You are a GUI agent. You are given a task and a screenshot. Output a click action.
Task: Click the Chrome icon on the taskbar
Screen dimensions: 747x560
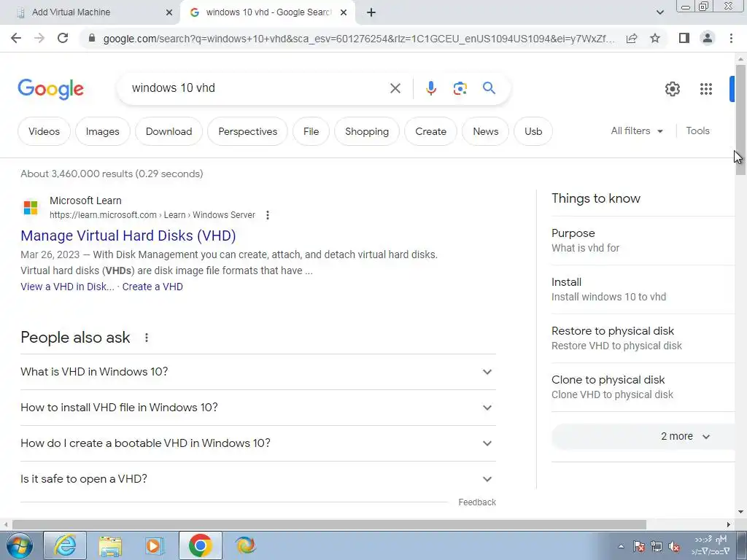pyautogui.click(x=200, y=545)
